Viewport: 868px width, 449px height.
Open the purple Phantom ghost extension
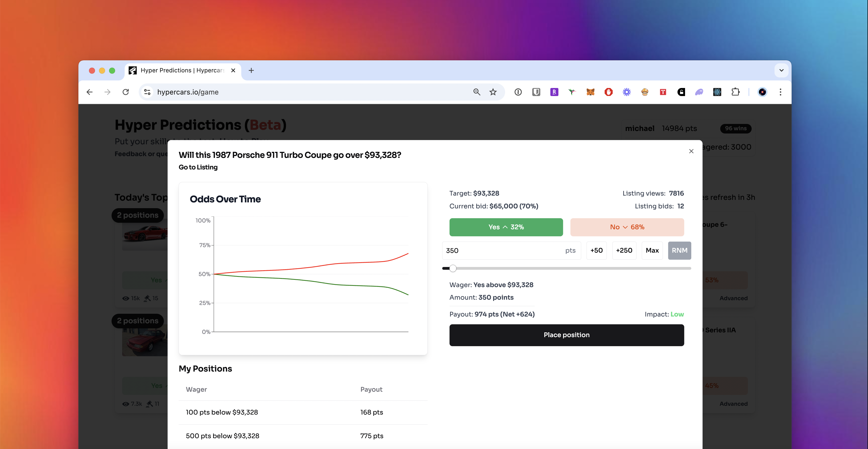tap(699, 92)
